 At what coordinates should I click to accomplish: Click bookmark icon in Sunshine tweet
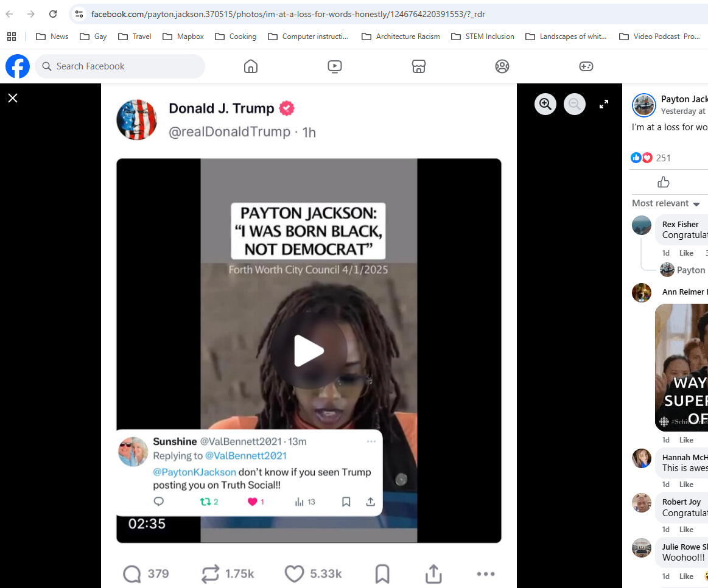pos(346,502)
